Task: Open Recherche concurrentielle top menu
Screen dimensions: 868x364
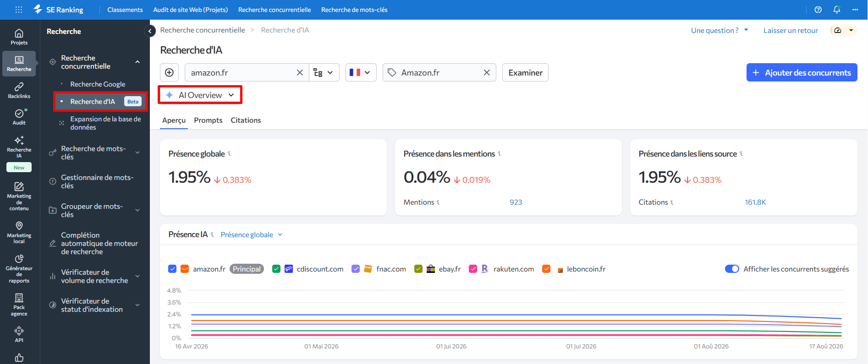Action: click(x=275, y=10)
